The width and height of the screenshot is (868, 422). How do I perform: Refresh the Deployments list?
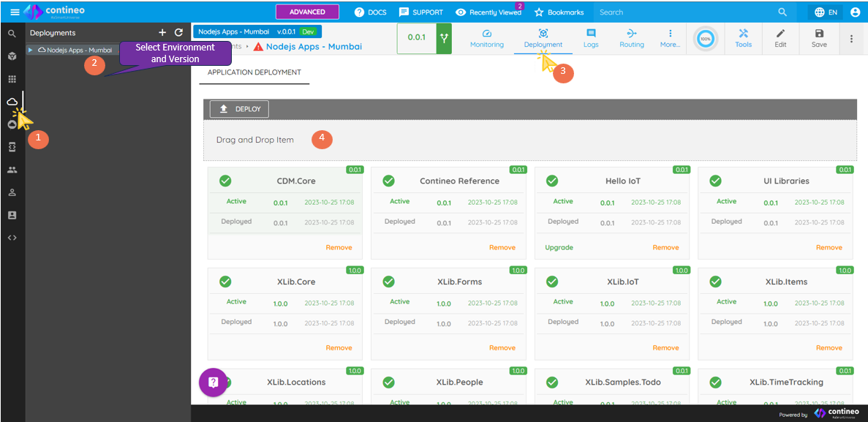[178, 33]
